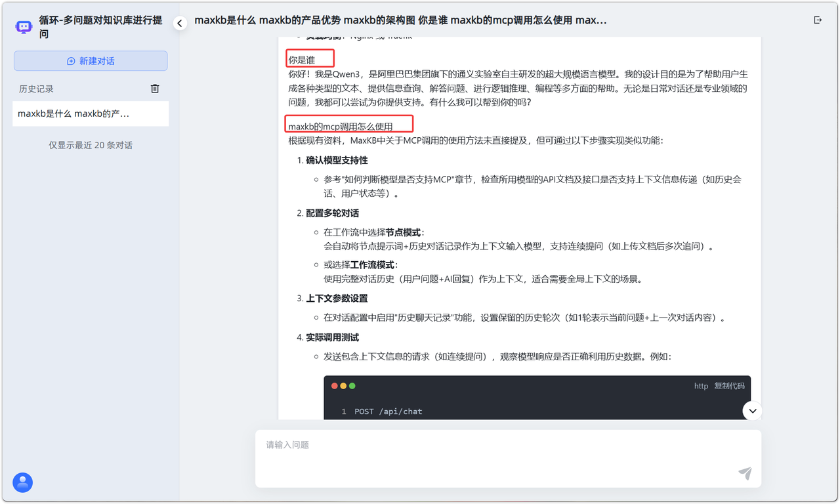
Task: Click the 'http' language label
Action: click(x=701, y=386)
